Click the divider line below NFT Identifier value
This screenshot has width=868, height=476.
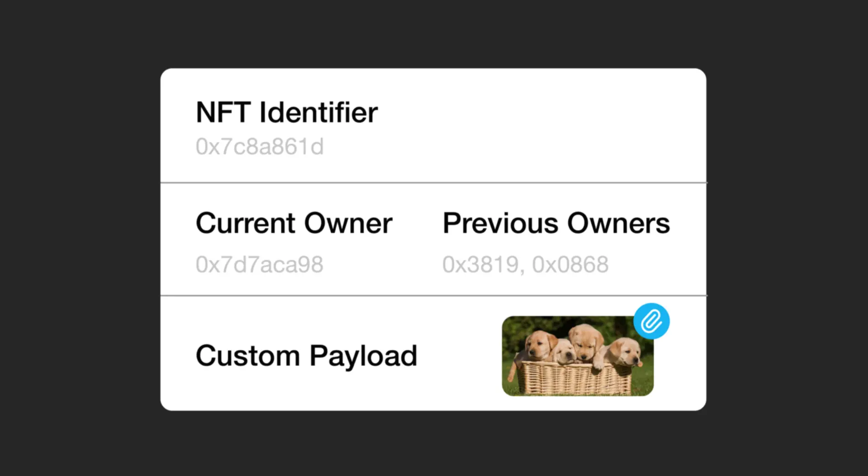click(433, 182)
